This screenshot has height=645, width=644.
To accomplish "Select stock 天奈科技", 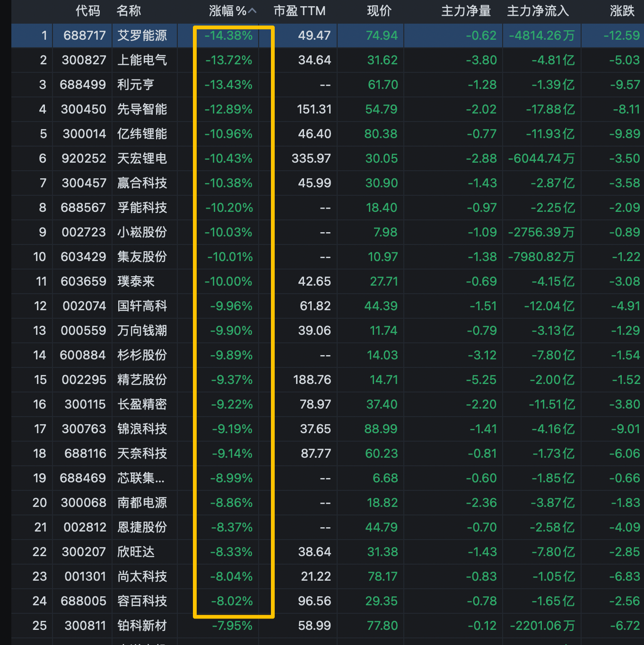I will pos(142,453).
